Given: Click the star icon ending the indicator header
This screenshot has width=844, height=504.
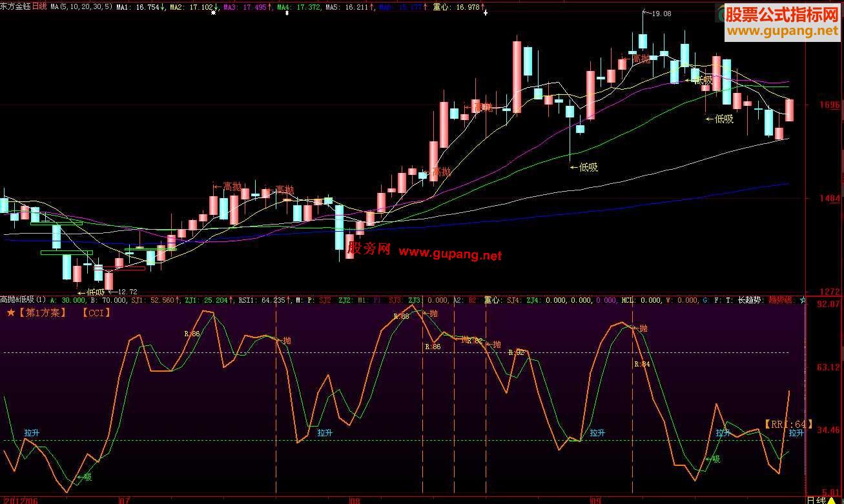Looking at the screenshot, I should pos(803,300).
